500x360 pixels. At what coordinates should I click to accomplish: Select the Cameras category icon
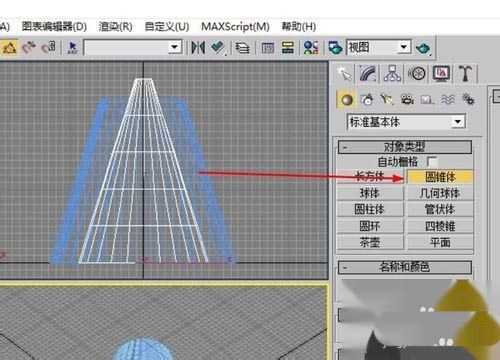pos(407,100)
